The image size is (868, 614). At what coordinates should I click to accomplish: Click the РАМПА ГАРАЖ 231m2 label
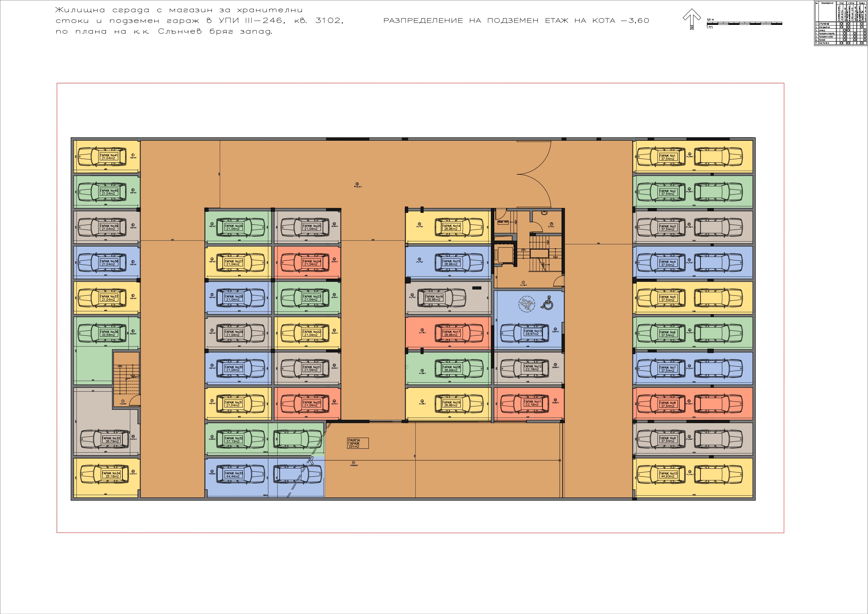(x=357, y=443)
